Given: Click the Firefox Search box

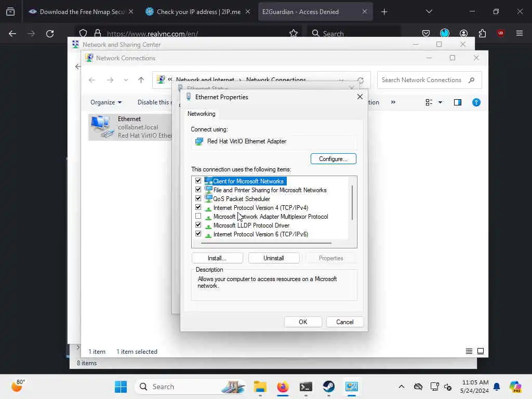Looking at the screenshot, I should 354,34.
